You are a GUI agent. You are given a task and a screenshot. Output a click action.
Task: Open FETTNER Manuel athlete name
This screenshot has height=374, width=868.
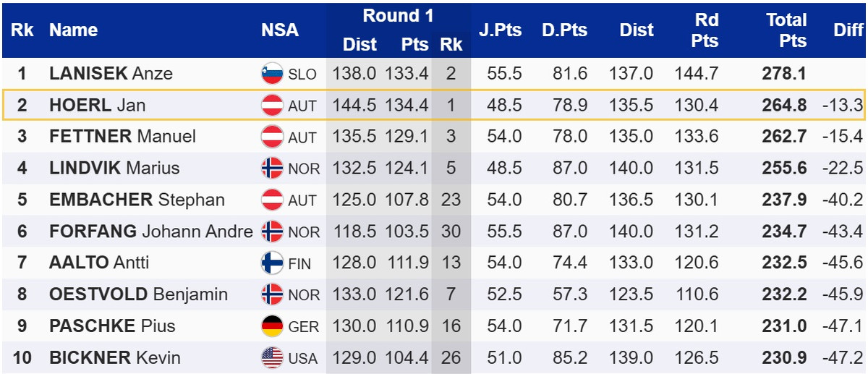(x=122, y=137)
